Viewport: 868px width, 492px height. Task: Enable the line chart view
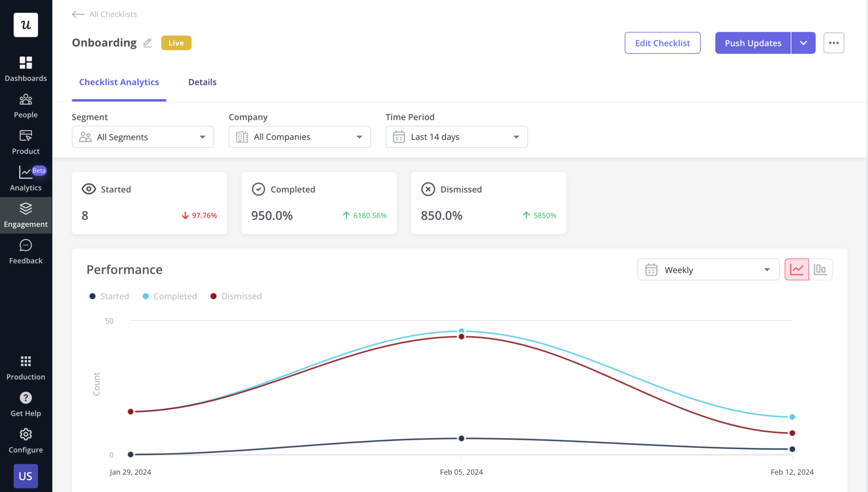[797, 269]
